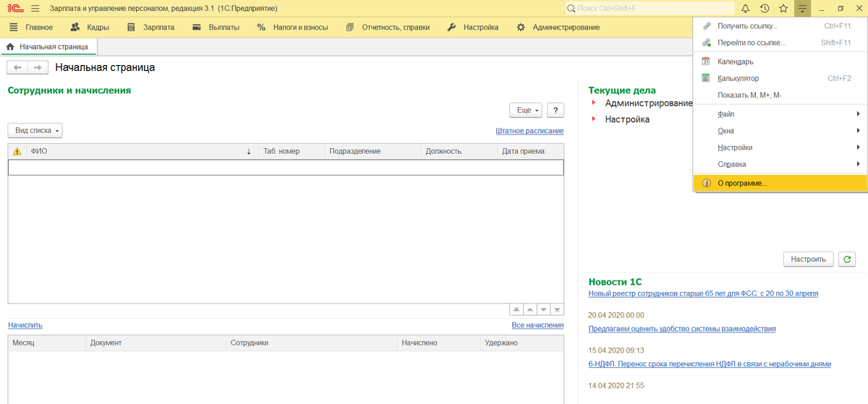Click the 1C logo icon
The height and width of the screenshot is (404, 868).
pyautogui.click(x=14, y=8)
